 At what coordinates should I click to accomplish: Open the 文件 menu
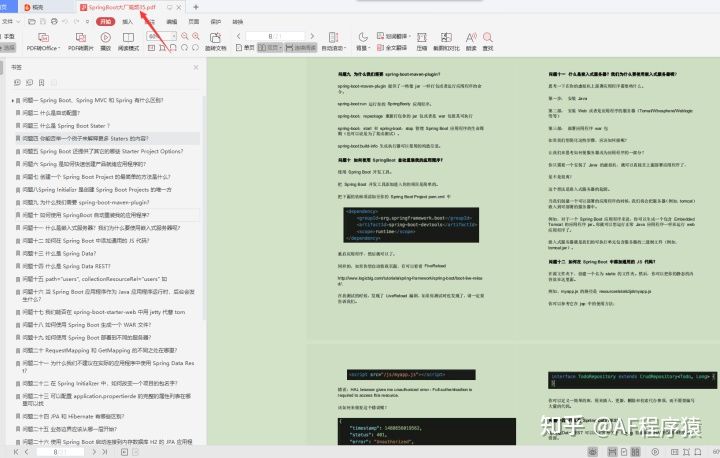10,22
